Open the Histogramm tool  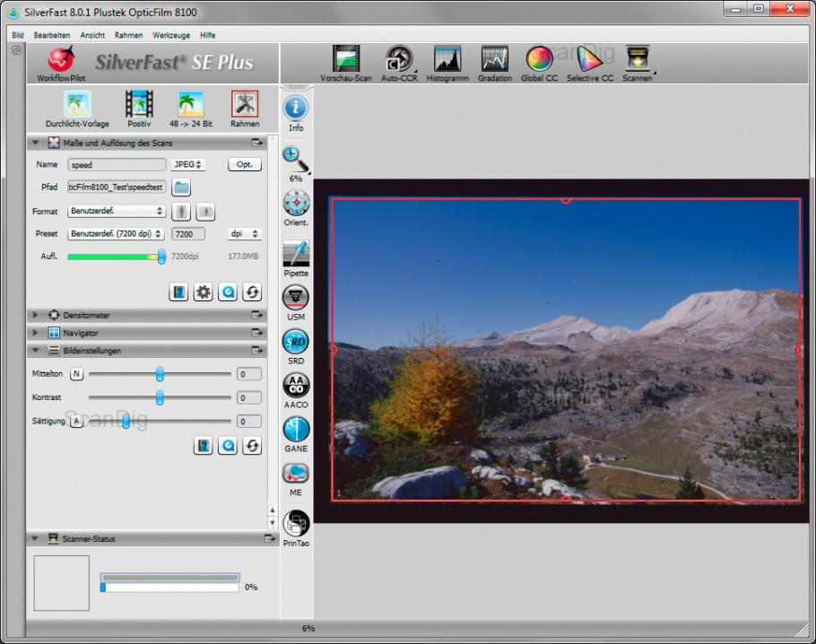pyautogui.click(x=447, y=59)
